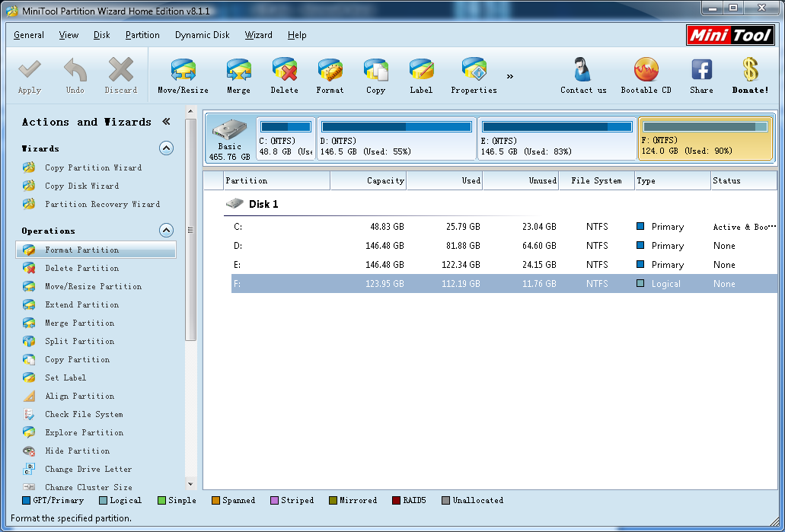Sort by Used column header
The image size is (785, 532).
click(445, 180)
